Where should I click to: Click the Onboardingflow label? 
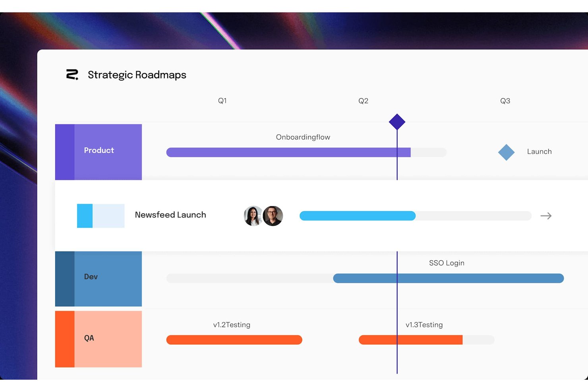pos(303,137)
